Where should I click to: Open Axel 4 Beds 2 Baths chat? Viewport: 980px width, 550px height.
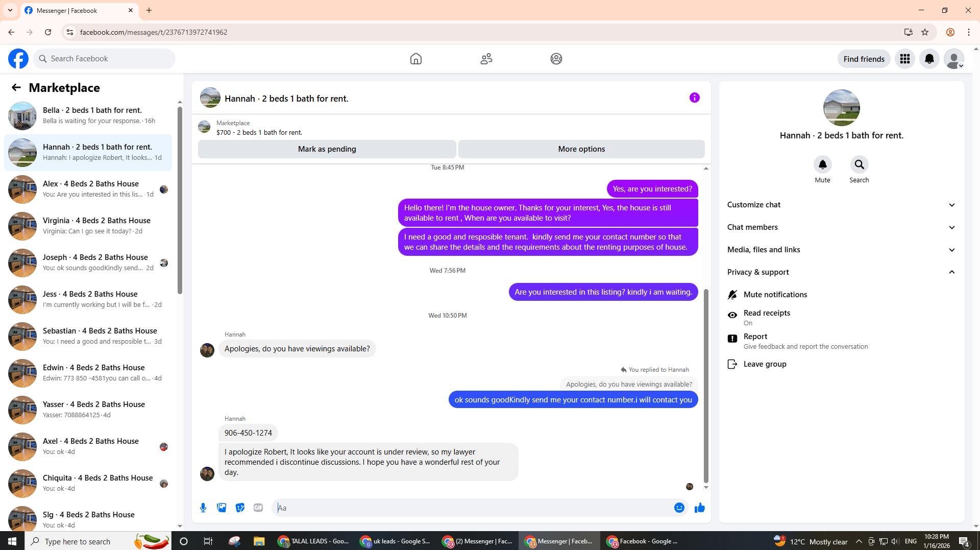point(88,446)
